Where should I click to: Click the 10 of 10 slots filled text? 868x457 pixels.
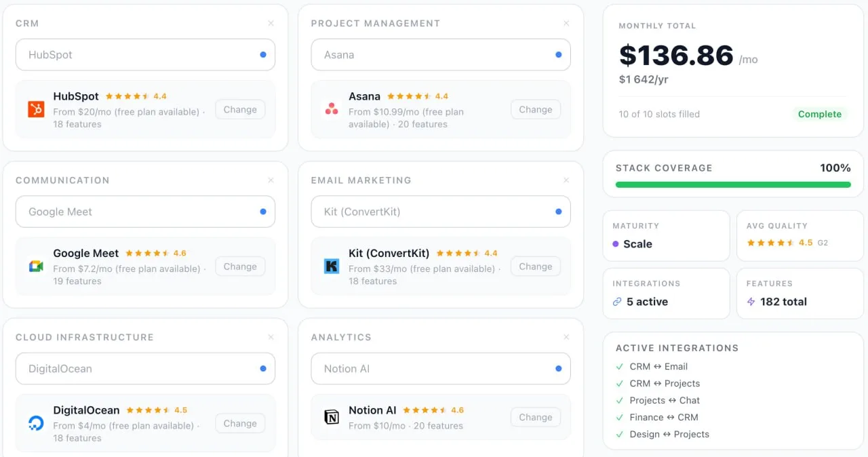659,114
